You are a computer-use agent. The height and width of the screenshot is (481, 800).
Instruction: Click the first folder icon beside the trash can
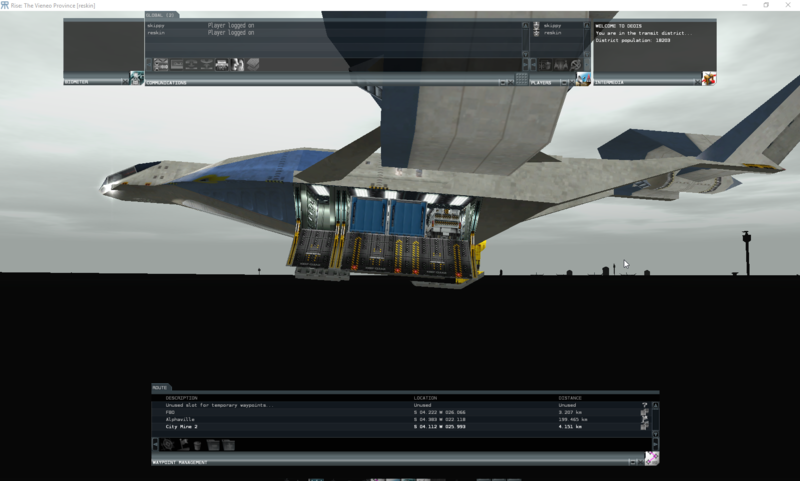[213, 445]
